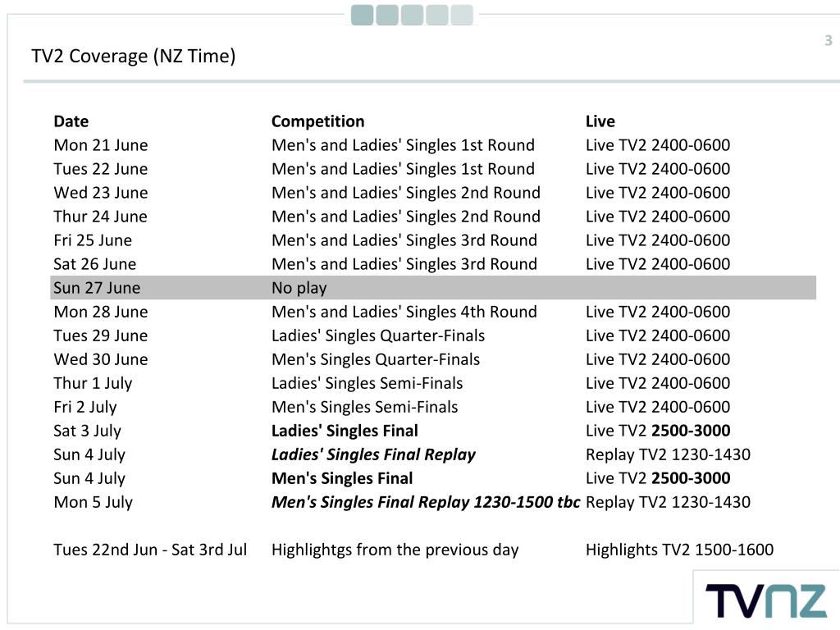
Task: Click the 'Live' column header
Action: [600, 121]
